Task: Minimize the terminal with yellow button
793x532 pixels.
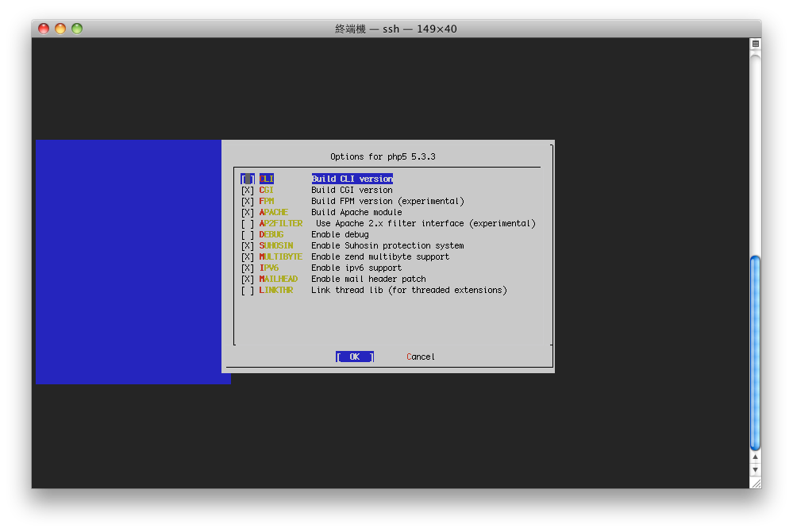Action: [60, 29]
